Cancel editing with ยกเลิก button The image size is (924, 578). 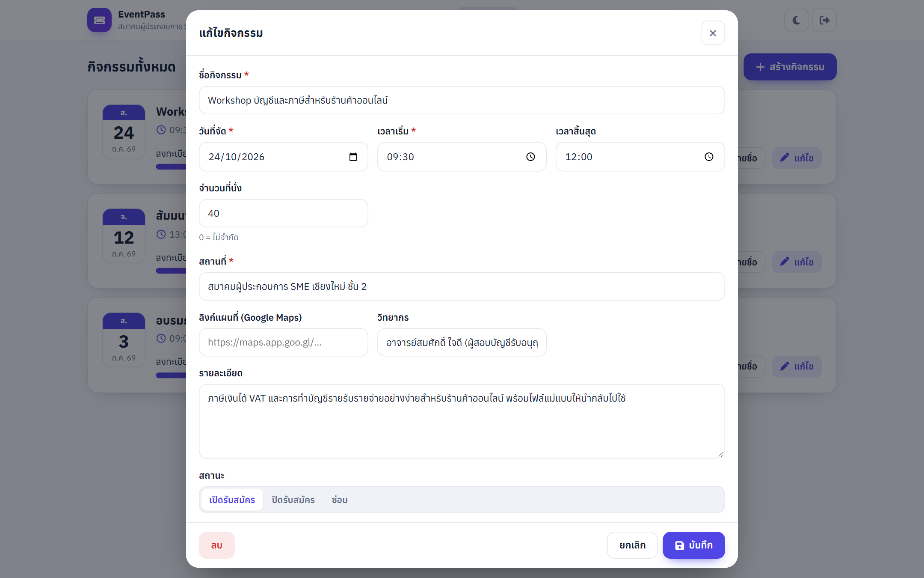[632, 545]
